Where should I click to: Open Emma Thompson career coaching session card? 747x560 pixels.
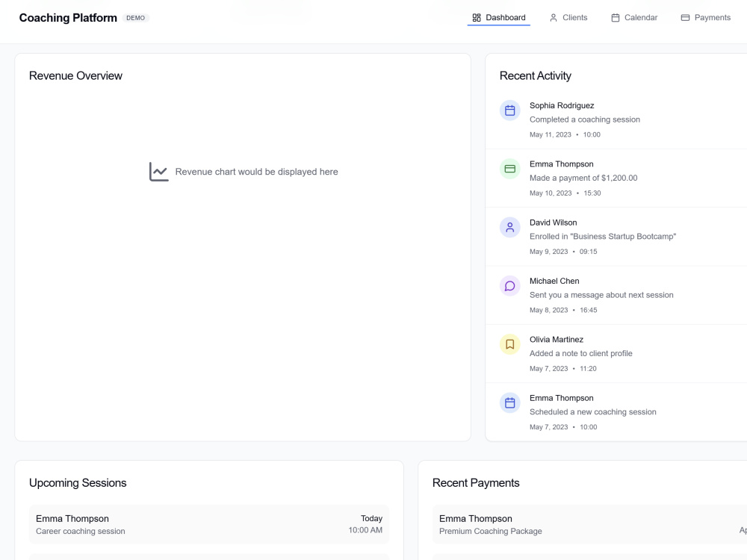click(209, 524)
